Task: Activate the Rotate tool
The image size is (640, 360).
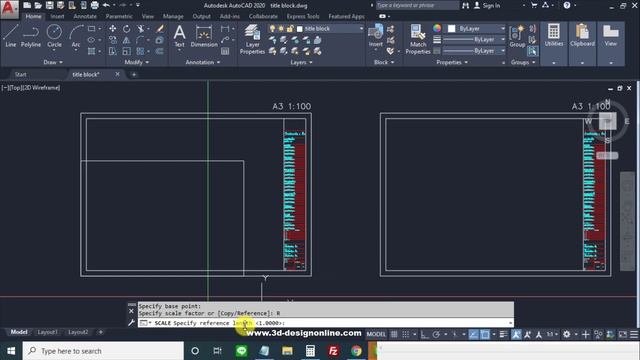Action: (x=127, y=29)
